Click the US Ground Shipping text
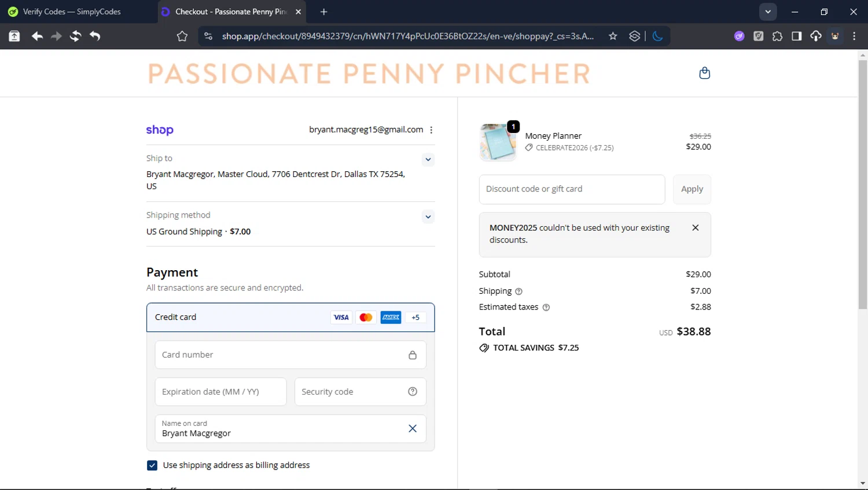The image size is (868, 490). pyautogui.click(x=184, y=231)
